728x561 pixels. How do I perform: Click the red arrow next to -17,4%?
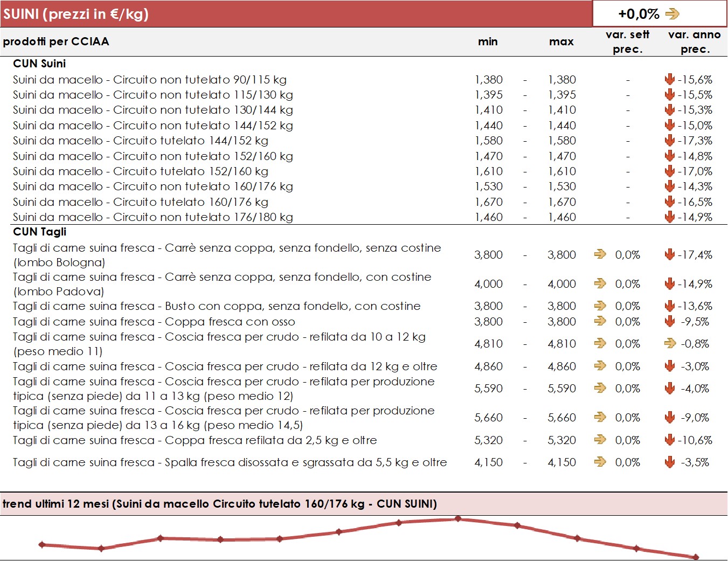(x=670, y=255)
